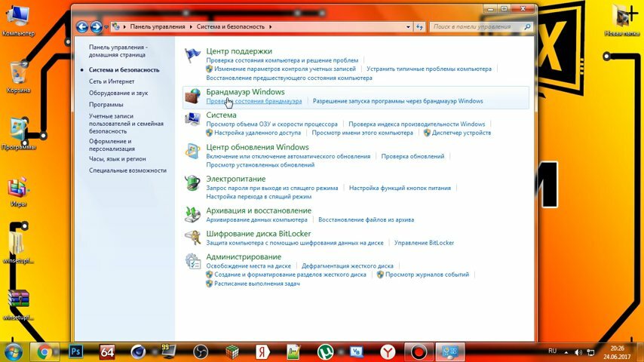Screen dimensions: 644x362
Task: Show hidden tray icons arrow
Action: pos(566,352)
